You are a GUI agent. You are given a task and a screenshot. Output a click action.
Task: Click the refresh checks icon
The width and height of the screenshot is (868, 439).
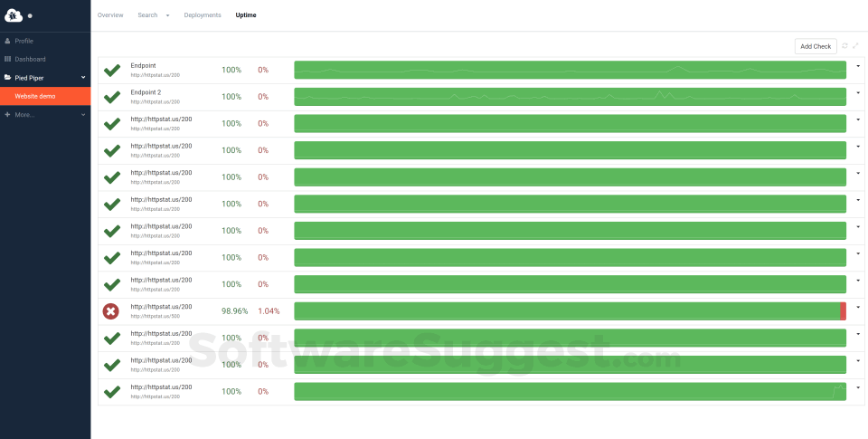(844, 45)
